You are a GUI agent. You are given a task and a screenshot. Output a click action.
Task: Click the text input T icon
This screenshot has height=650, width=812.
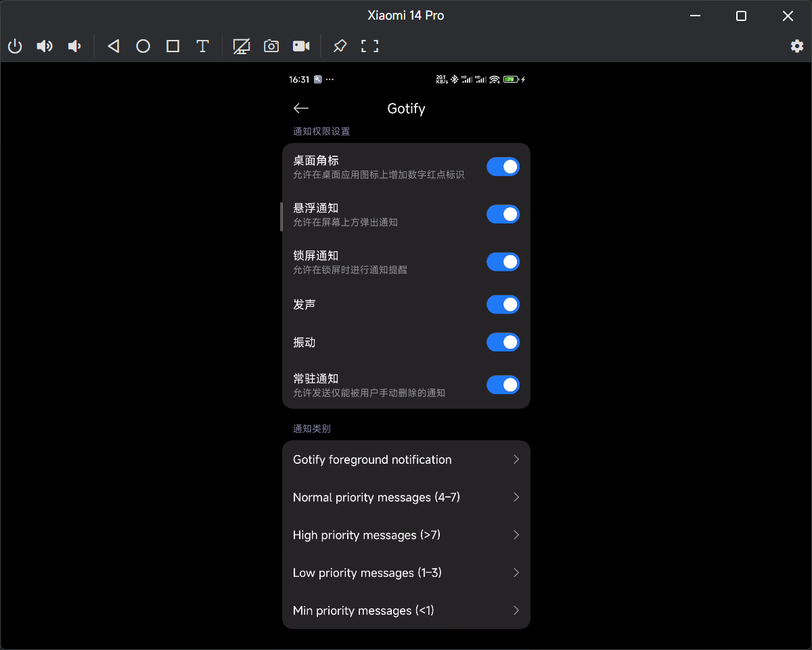pos(202,46)
